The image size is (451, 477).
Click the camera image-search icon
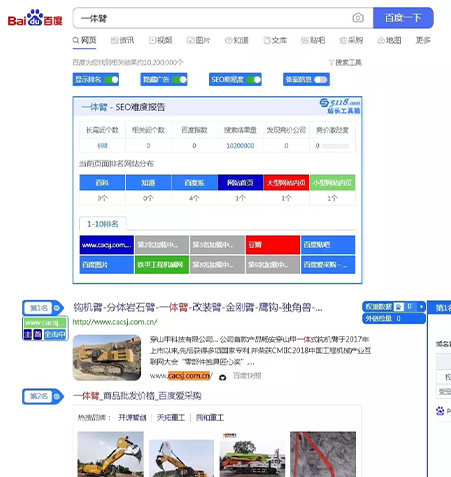(358, 18)
